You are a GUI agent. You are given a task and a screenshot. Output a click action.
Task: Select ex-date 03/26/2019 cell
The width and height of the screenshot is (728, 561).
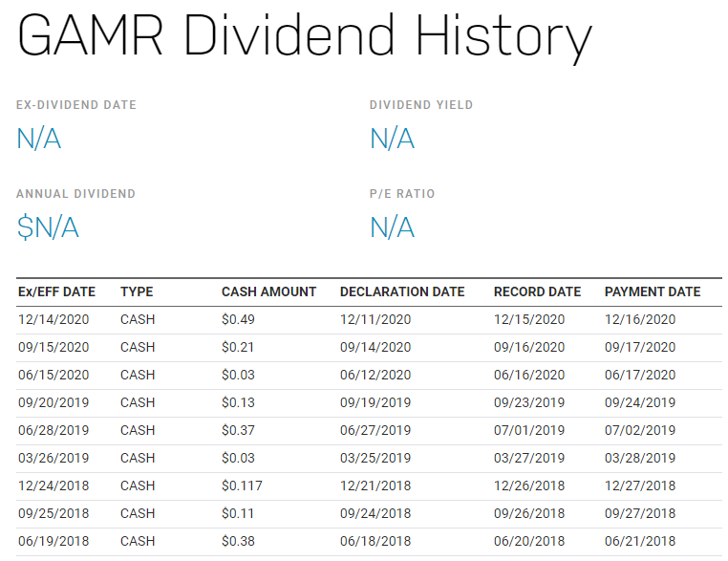(x=54, y=458)
